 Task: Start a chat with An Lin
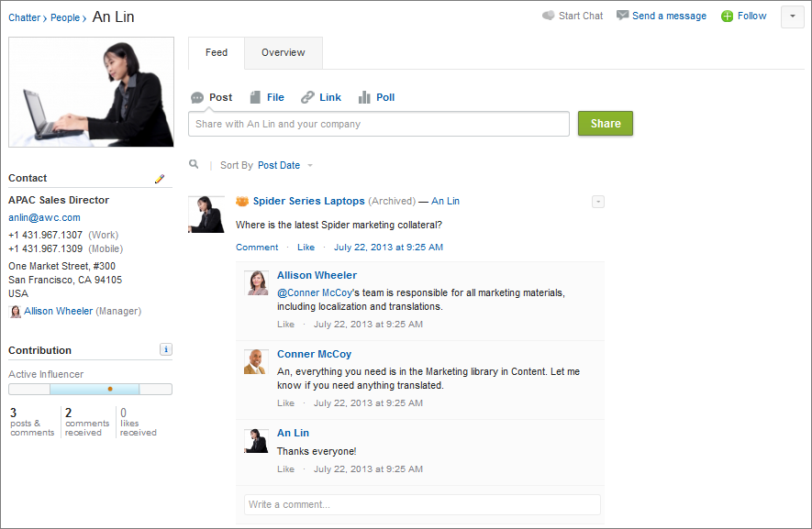coord(573,16)
